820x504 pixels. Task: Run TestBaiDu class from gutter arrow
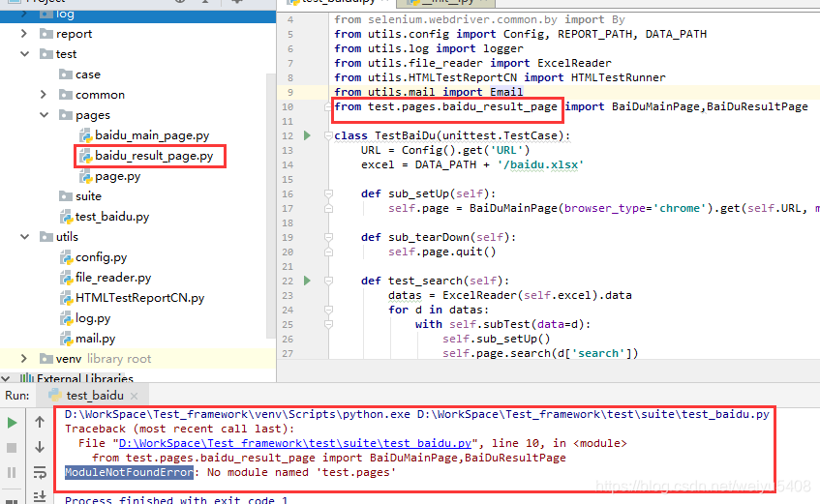coord(307,135)
